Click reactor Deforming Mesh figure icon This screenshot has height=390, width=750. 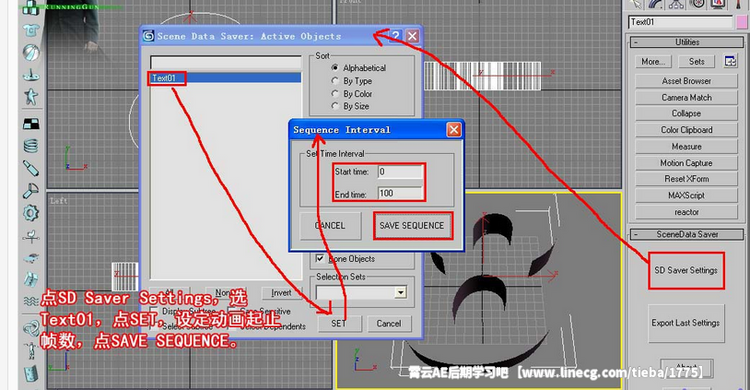(x=31, y=97)
